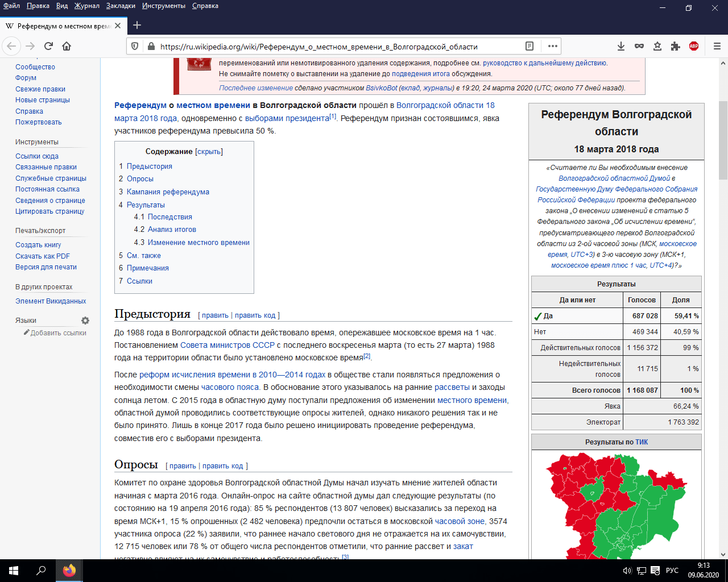Viewport: 728px width, 582px height.
Task: Hide the table of contents via скрыть
Action: [x=209, y=152]
